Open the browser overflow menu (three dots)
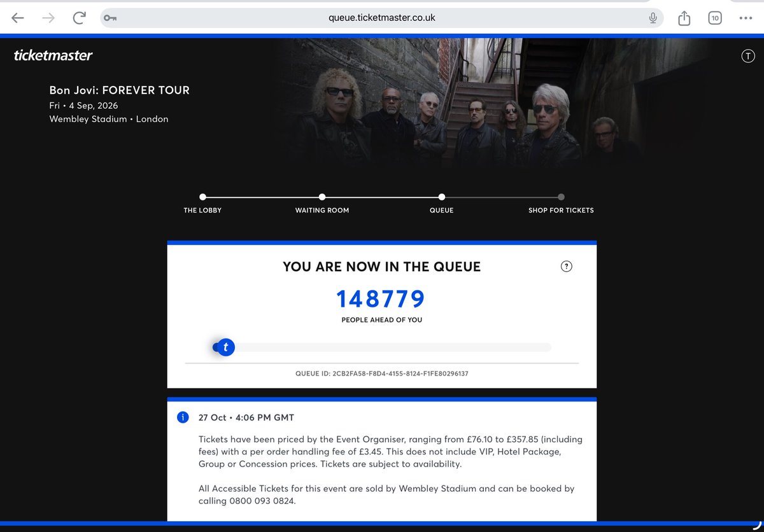Screen dimensions: 764x532 coord(745,18)
